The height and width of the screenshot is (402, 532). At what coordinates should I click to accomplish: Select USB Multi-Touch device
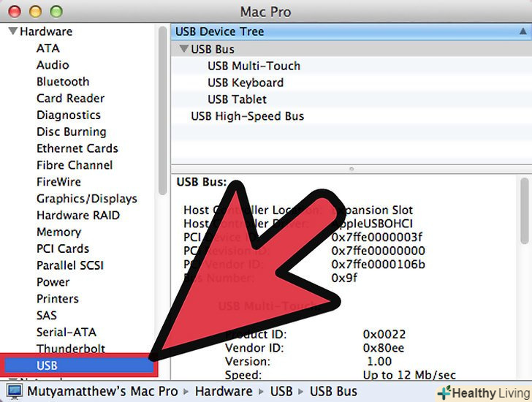(x=351, y=66)
